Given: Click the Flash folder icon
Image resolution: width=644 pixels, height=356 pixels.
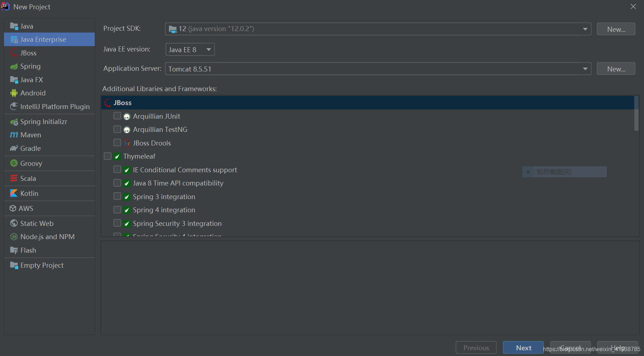Looking at the screenshot, I should point(14,250).
